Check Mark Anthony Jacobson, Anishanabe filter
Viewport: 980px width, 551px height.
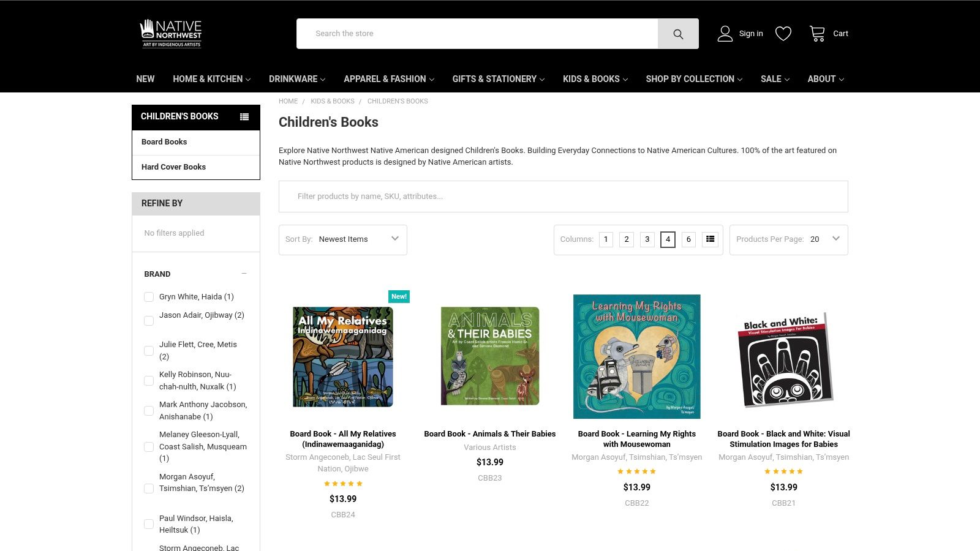(149, 411)
